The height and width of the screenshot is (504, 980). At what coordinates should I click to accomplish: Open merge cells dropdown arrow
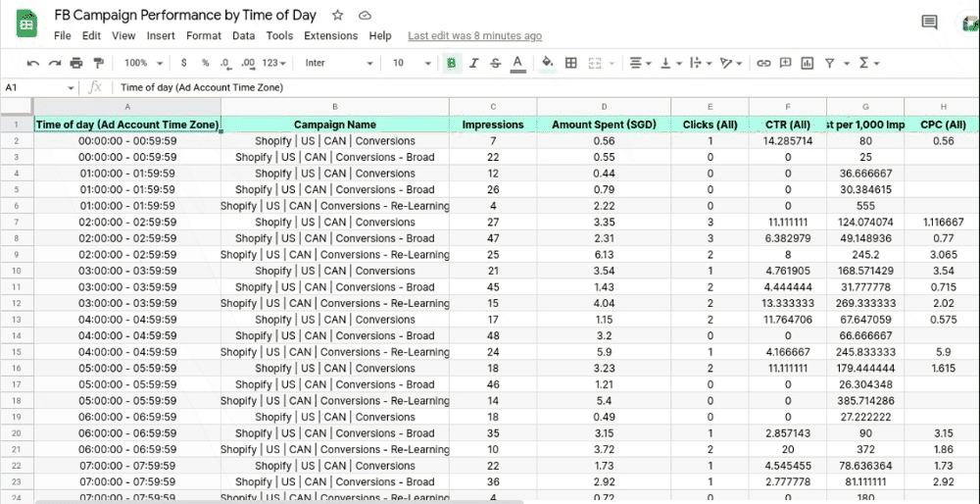pyautogui.click(x=612, y=64)
